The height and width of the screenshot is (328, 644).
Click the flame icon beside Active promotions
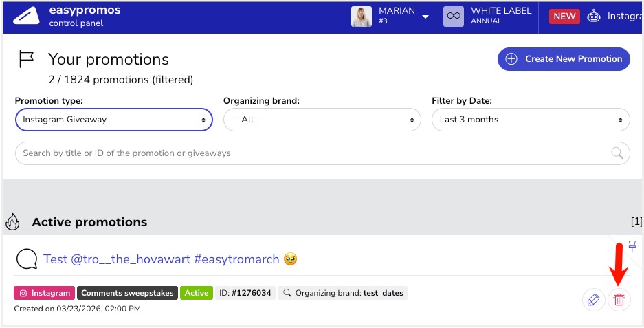12,222
